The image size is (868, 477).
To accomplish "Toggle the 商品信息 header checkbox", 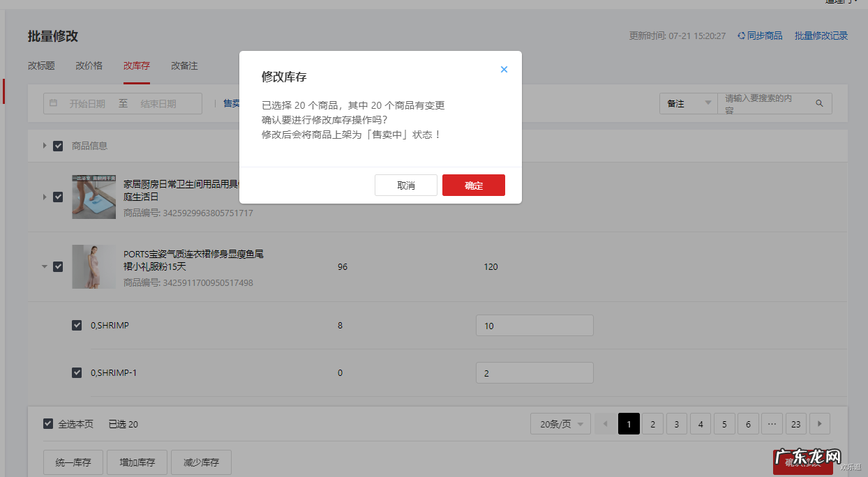I will point(57,146).
